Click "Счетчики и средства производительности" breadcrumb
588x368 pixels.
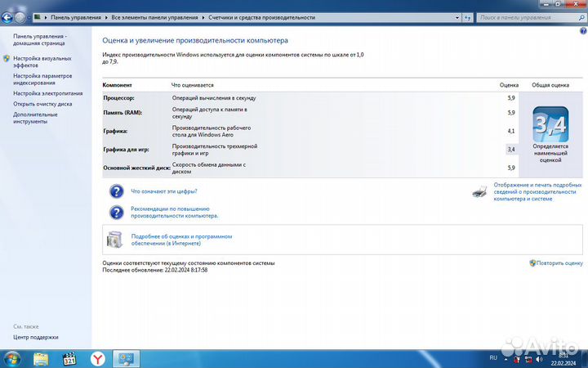(x=262, y=17)
